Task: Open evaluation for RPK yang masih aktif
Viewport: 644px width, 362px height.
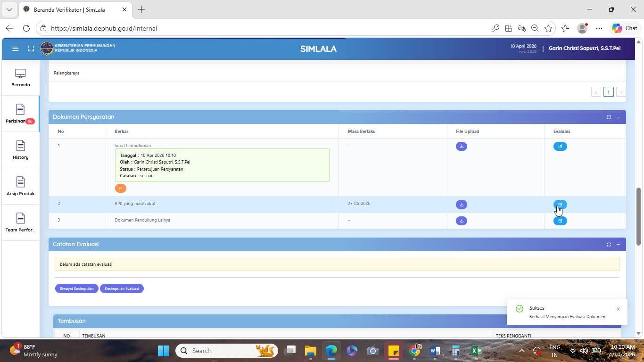Action: coord(560,205)
